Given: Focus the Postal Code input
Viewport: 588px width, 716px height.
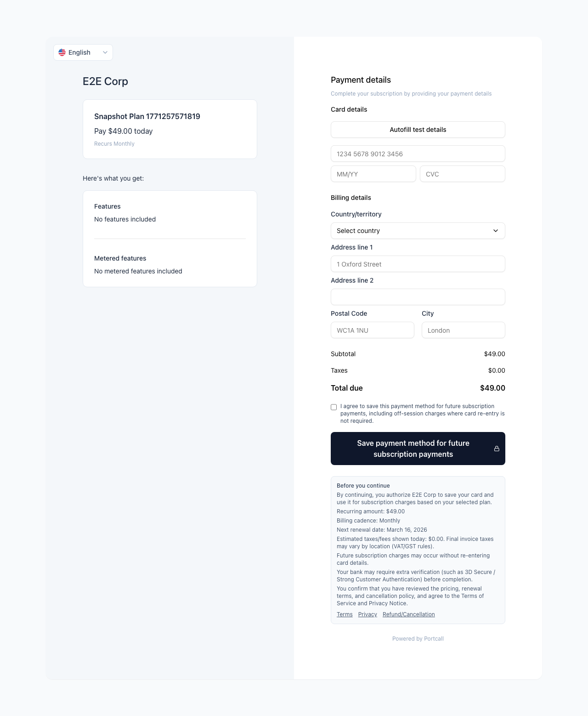Looking at the screenshot, I should tap(372, 330).
